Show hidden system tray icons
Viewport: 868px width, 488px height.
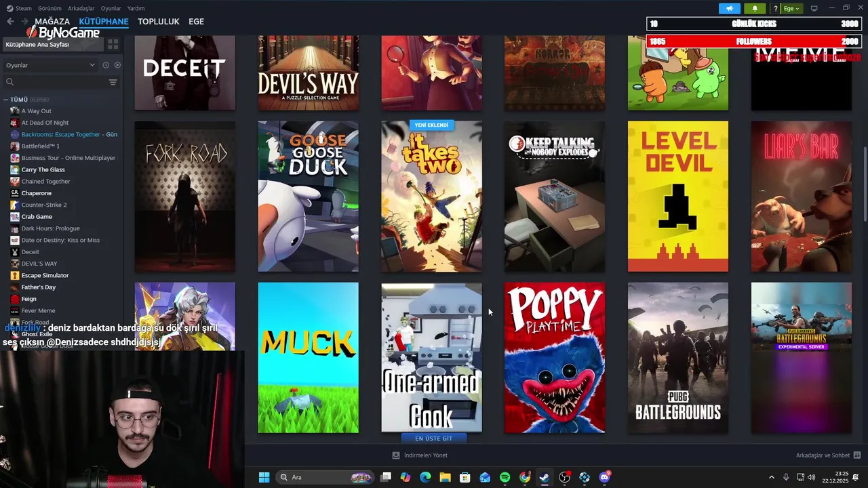click(x=772, y=477)
